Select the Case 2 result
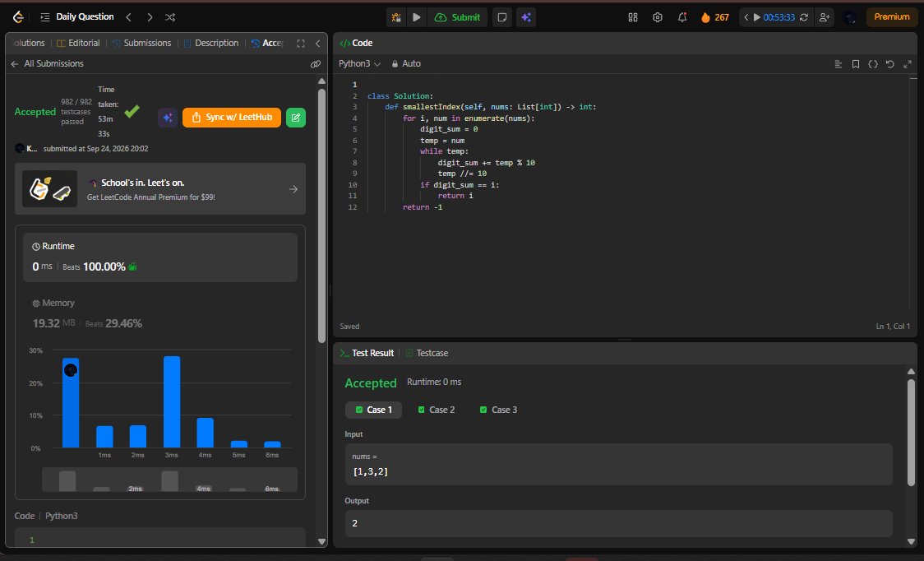This screenshot has height=561, width=924. pos(436,410)
